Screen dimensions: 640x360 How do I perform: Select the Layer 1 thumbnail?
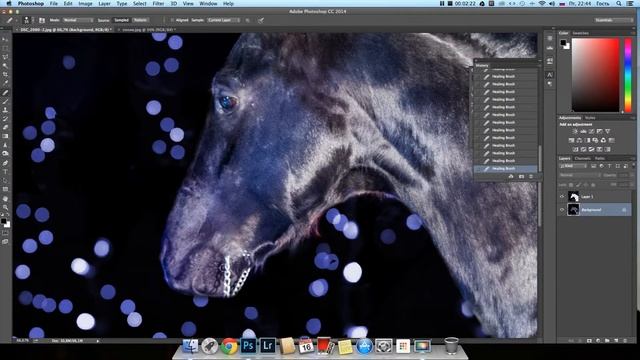coord(573,197)
